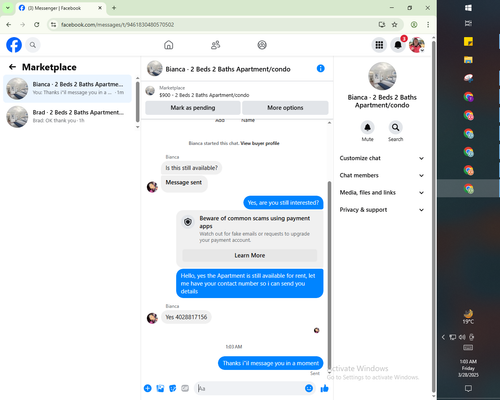Open the volume control in system tray
This screenshot has width=500, height=400.
(462, 337)
